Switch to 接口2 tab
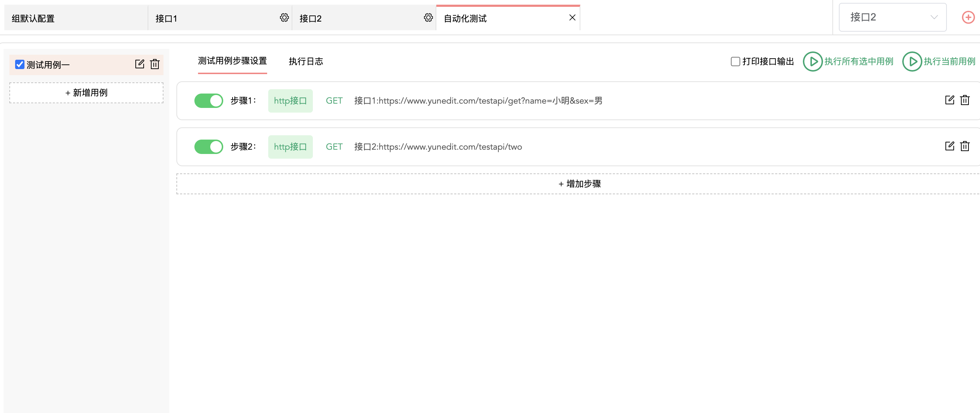980x413 pixels. [x=364, y=18]
